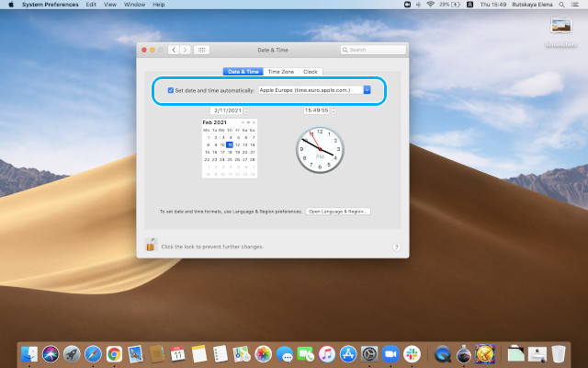This screenshot has width=588, height=368.
Task: Uncheck Set date and time automatically
Action: [x=171, y=90]
